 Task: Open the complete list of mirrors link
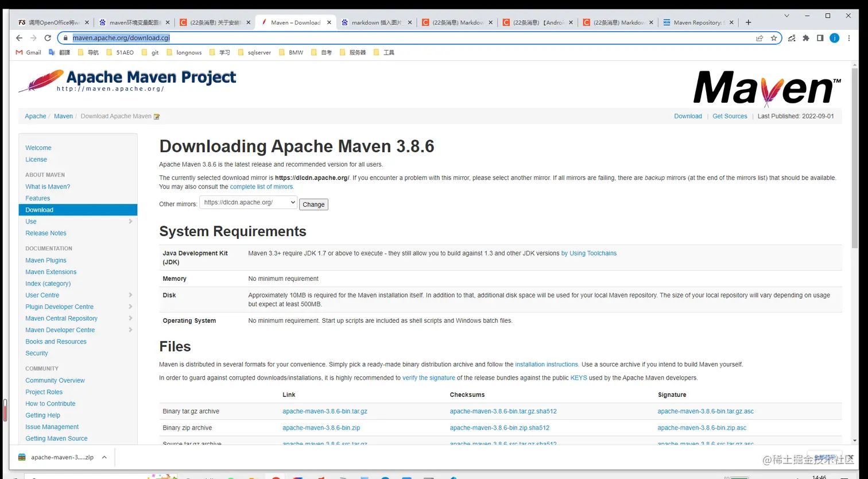[261, 187]
